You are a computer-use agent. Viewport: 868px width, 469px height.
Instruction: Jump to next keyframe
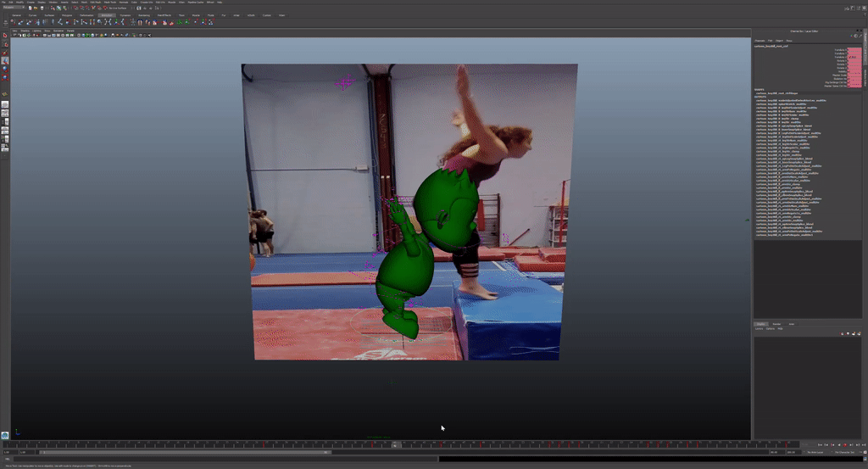[x=851, y=444]
